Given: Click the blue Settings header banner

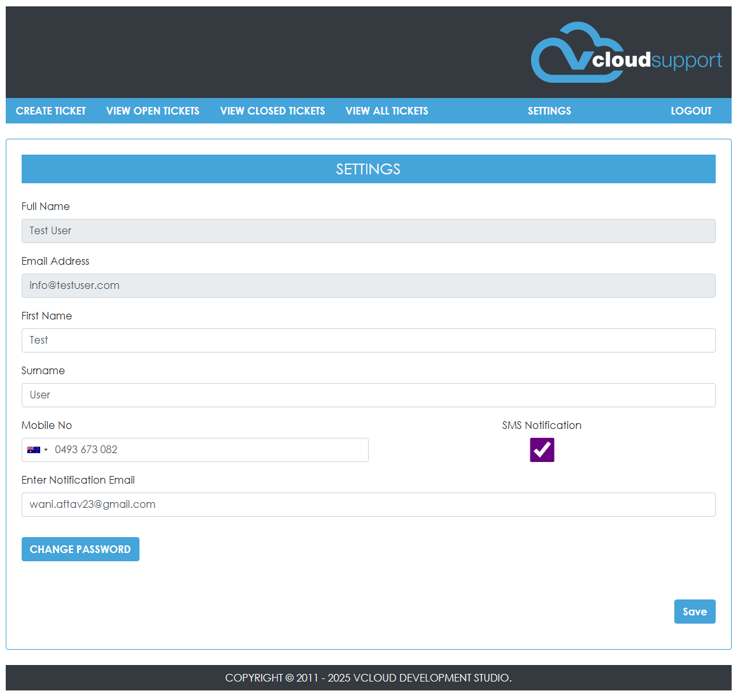Looking at the screenshot, I should [x=368, y=169].
